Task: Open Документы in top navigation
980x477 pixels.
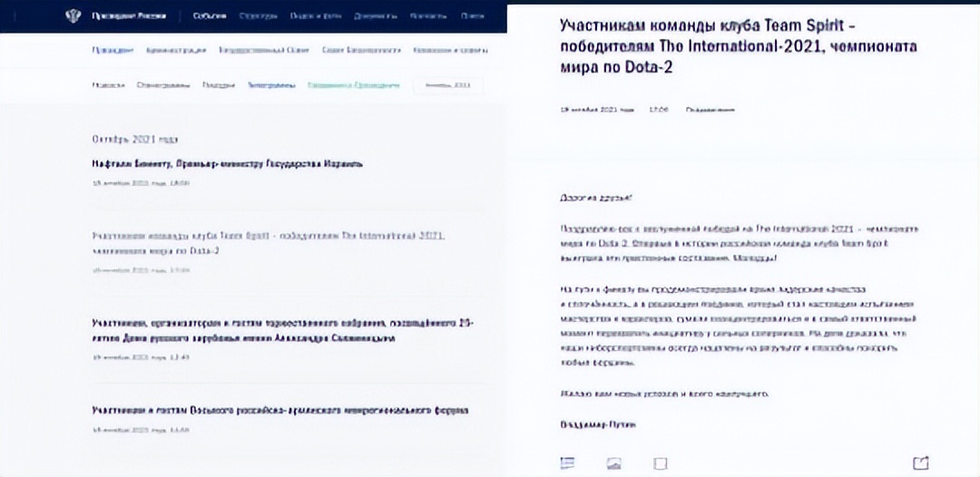Action: click(375, 16)
